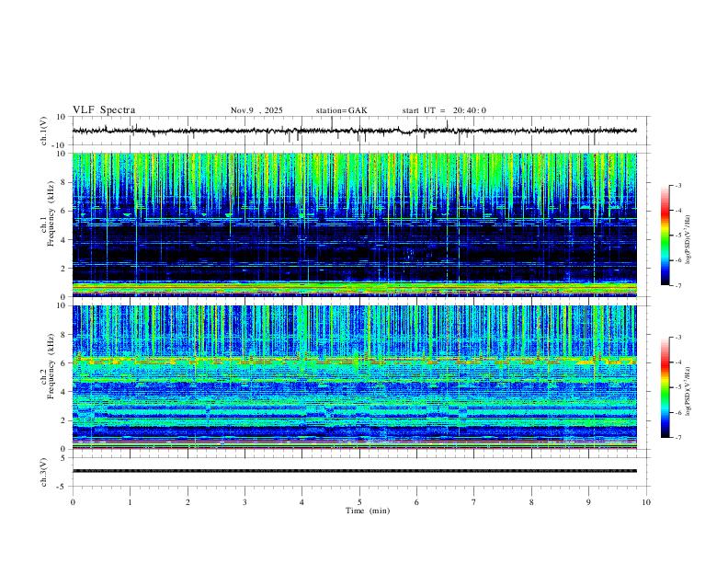Click the "VLF Spectra" title text

click(x=104, y=110)
